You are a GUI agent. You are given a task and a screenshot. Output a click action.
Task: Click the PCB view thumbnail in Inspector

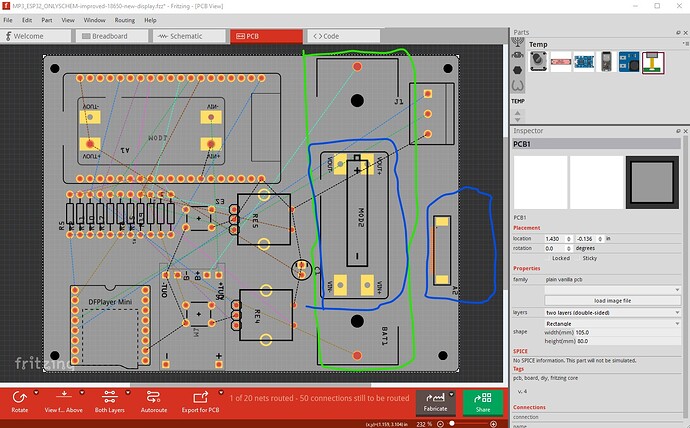[652, 182]
